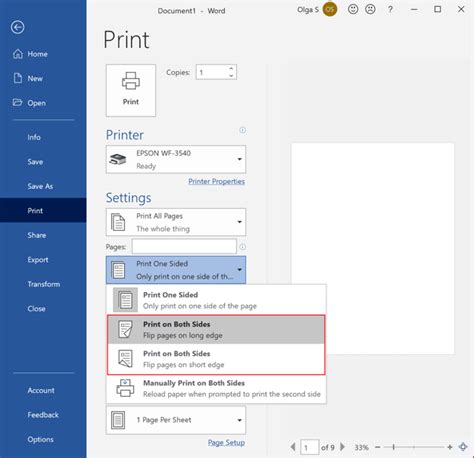Select Print on Both Sides, long edge
Screen dimensions: 474x458
pyautogui.click(x=216, y=330)
